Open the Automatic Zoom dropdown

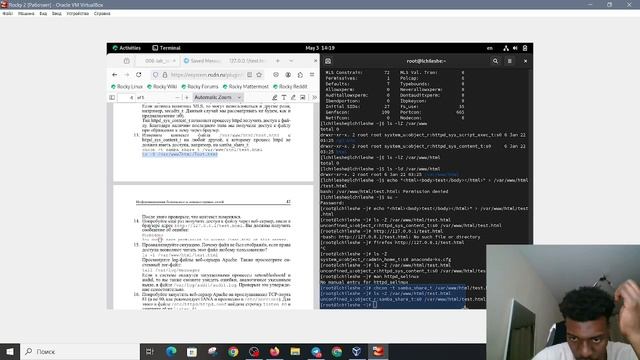[x=217, y=98]
